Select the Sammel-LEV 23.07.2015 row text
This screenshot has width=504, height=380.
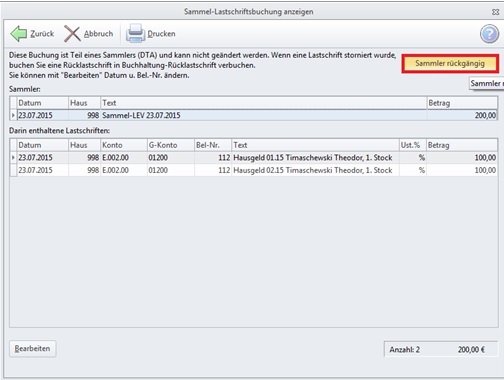141,115
